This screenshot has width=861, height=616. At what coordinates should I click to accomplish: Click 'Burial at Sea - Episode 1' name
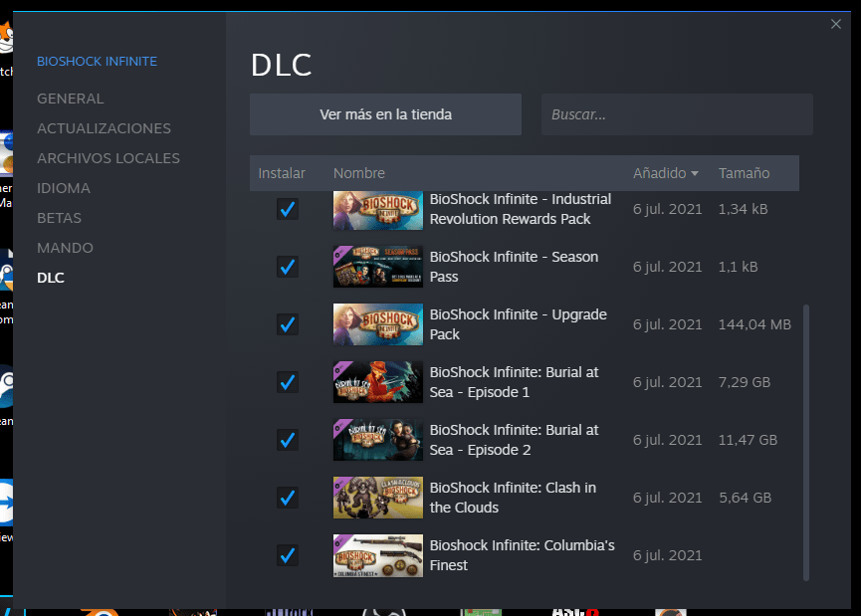pos(514,382)
